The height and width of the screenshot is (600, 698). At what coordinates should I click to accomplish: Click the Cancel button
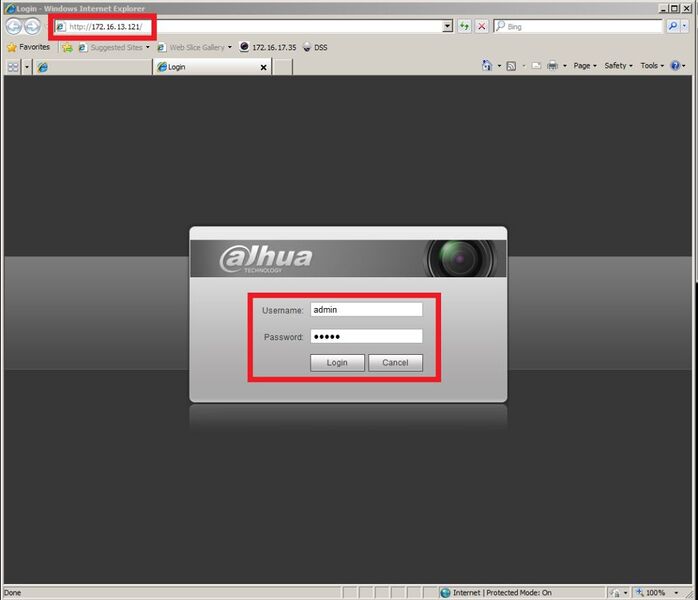click(x=395, y=363)
